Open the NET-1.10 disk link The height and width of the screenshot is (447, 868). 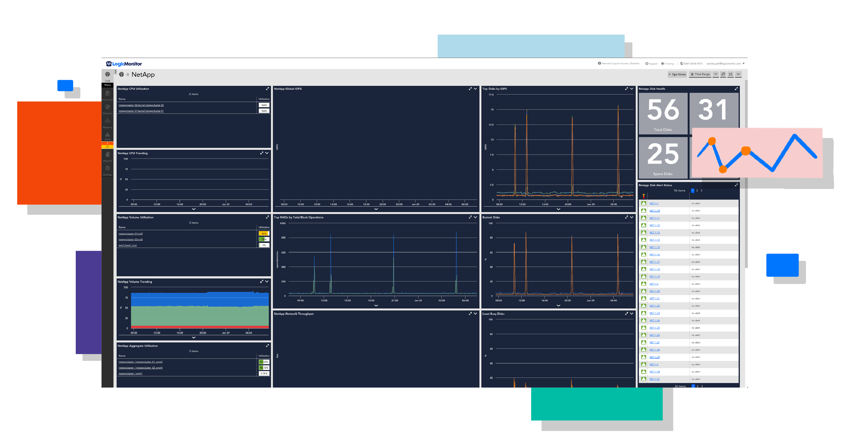click(655, 211)
